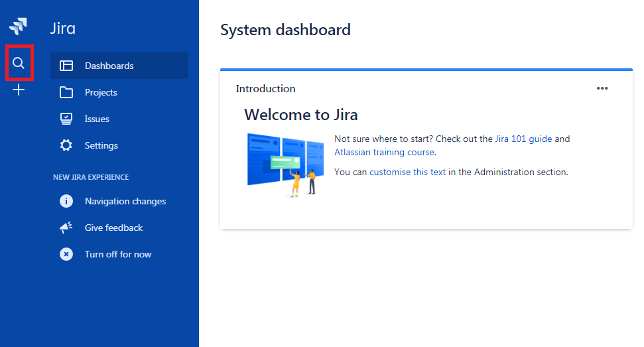Click the Projects folder icon
This screenshot has width=644, height=347.
coord(66,92)
